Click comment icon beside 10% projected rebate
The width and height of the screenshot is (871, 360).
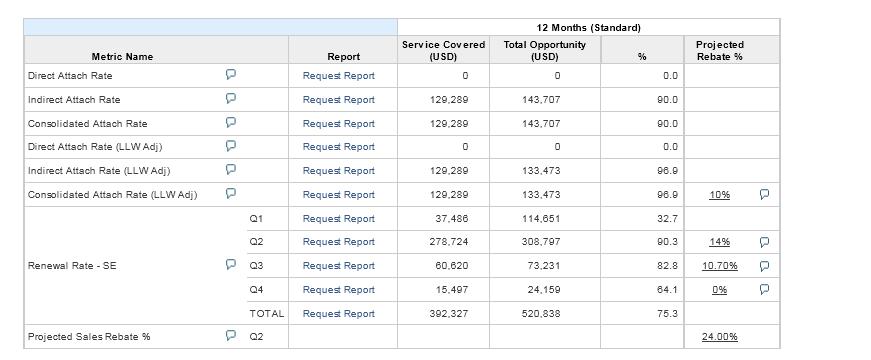pyautogui.click(x=764, y=194)
